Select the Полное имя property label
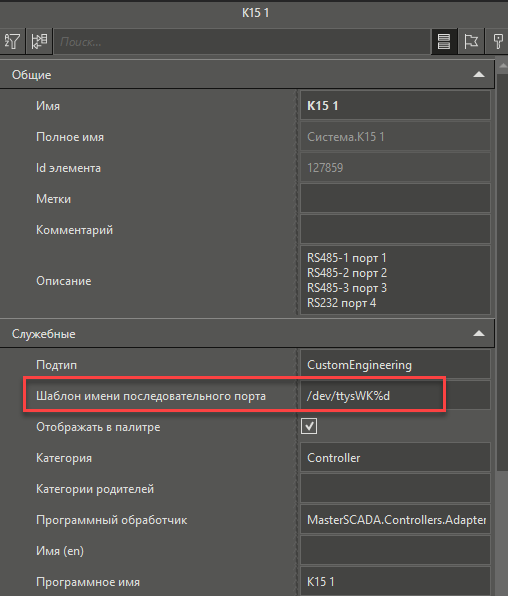 (70, 137)
